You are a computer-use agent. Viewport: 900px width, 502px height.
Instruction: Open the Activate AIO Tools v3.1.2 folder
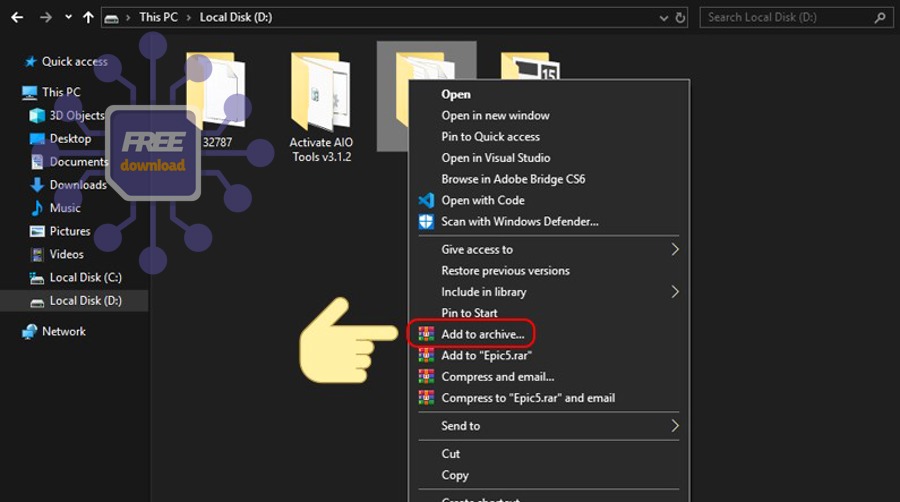[x=321, y=110]
